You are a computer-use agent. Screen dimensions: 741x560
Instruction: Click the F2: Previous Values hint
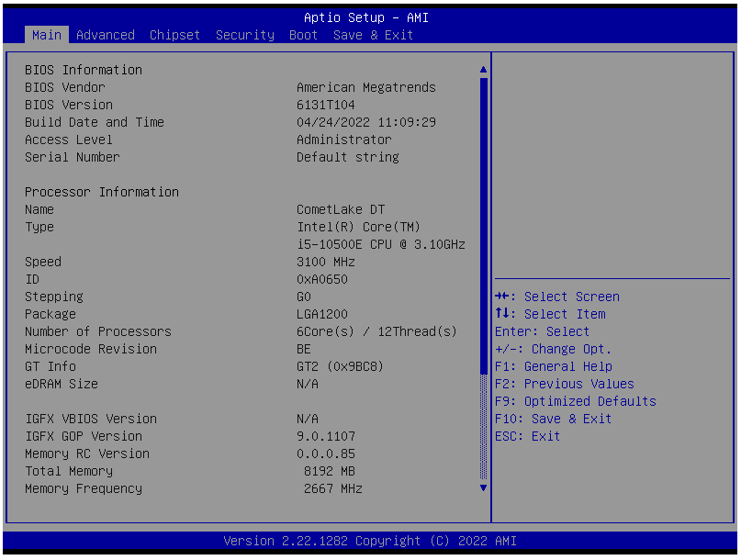564,384
